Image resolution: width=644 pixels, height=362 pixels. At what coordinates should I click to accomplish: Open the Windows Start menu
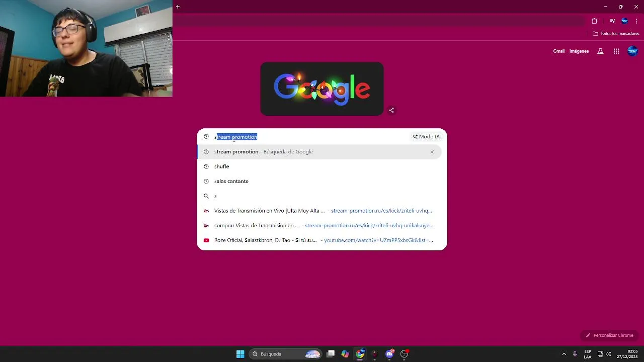[x=240, y=354]
